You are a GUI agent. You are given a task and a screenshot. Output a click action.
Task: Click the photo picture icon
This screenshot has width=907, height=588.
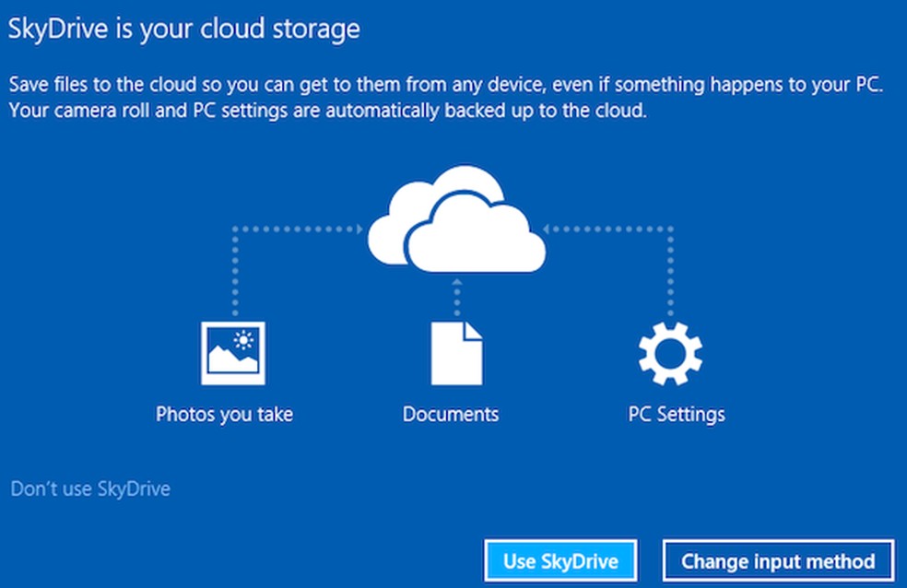coord(232,352)
